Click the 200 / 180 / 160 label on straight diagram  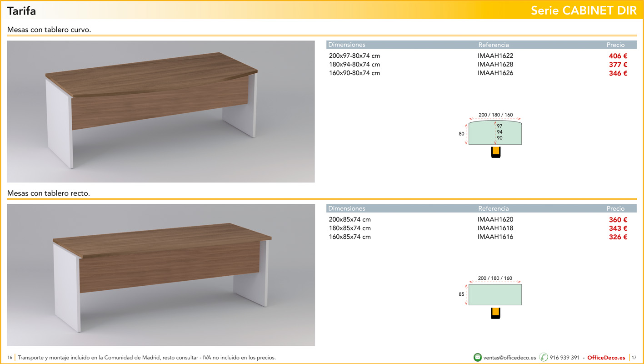(495, 278)
